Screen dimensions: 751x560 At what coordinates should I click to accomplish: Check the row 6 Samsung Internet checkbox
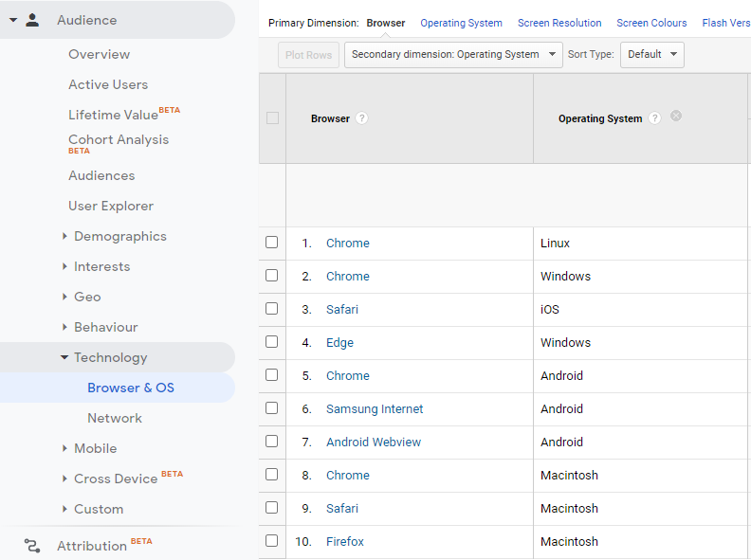[x=271, y=407]
